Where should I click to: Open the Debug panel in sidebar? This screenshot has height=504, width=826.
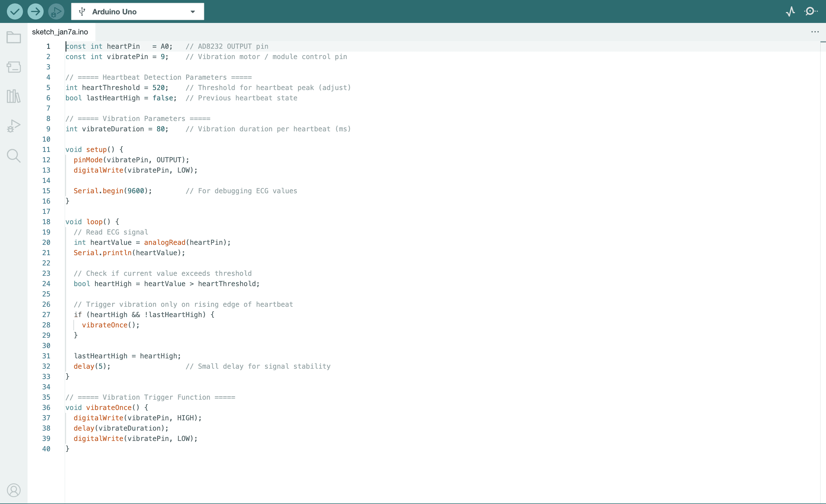pyautogui.click(x=14, y=126)
